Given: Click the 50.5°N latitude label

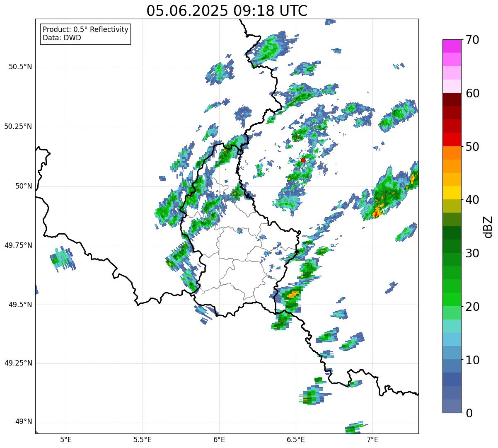Looking at the screenshot, I should coord(20,67).
